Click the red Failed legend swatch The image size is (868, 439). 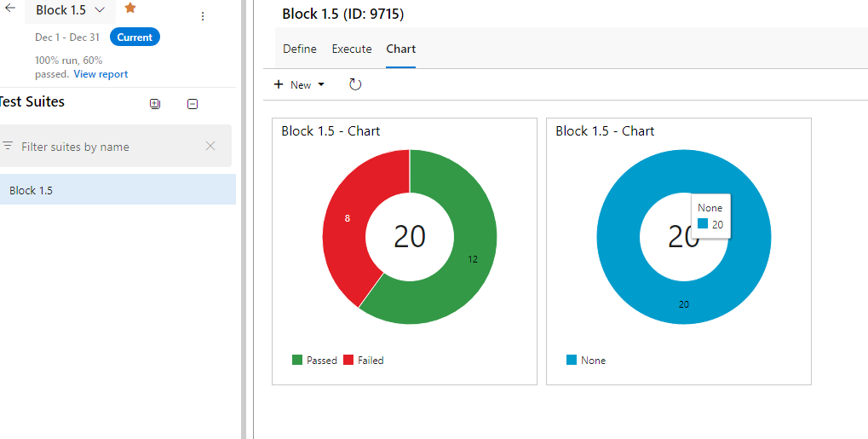[348, 361]
